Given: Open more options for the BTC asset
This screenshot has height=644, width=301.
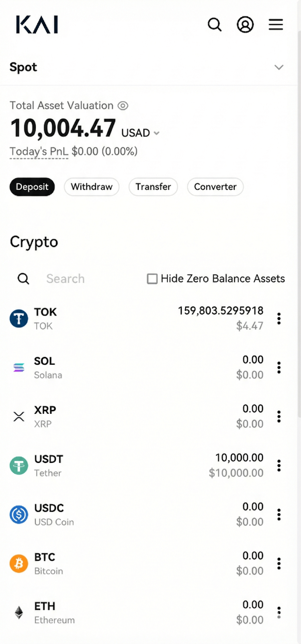Looking at the screenshot, I should (x=279, y=563).
